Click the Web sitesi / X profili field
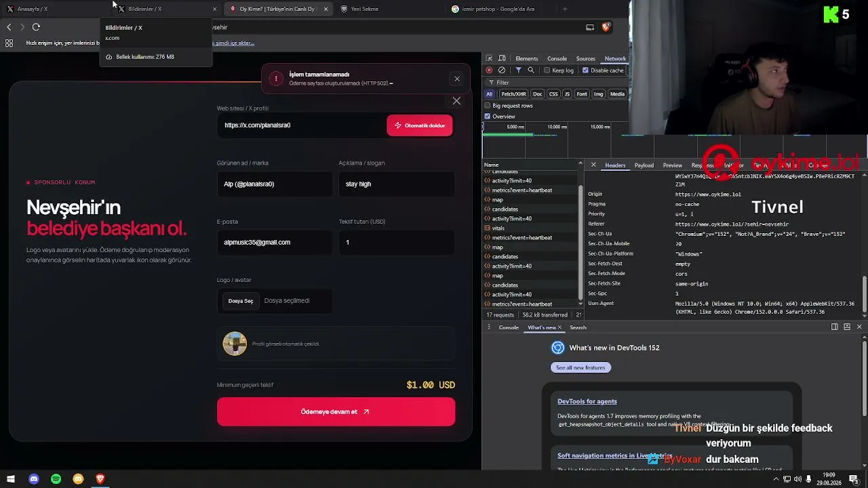The height and width of the screenshot is (488, 868). (x=301, y=125)
